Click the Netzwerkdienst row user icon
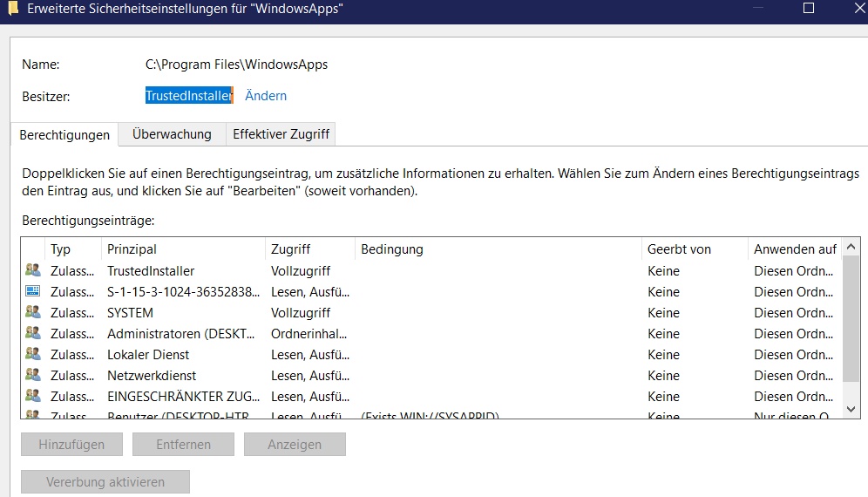 click(x=32, y=375)
